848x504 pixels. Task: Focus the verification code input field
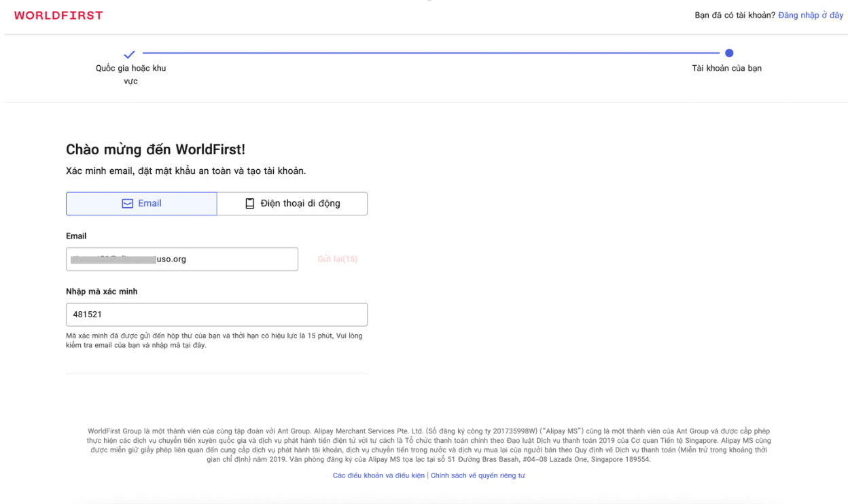tap(217, 314)
